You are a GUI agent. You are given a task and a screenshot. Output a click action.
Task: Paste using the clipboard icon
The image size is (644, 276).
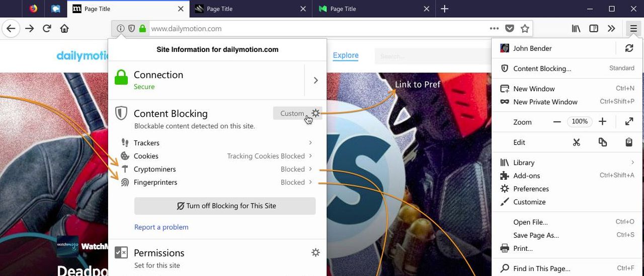click(x=629, y=143)
